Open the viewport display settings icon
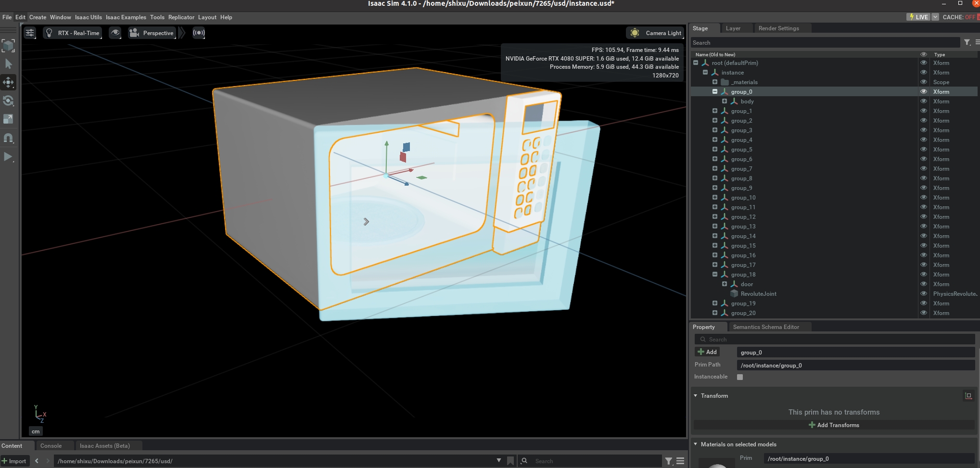This screenshot has width=980, height=468. (x=30, y=33)
